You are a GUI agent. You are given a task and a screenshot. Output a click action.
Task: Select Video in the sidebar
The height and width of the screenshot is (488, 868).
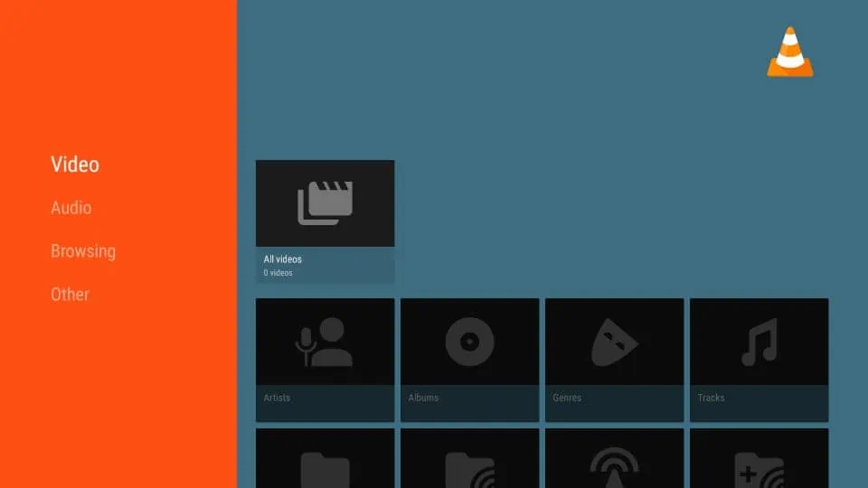(75, 164)
